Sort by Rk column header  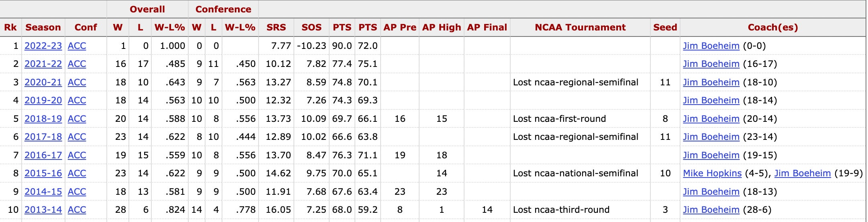point(10,27)
